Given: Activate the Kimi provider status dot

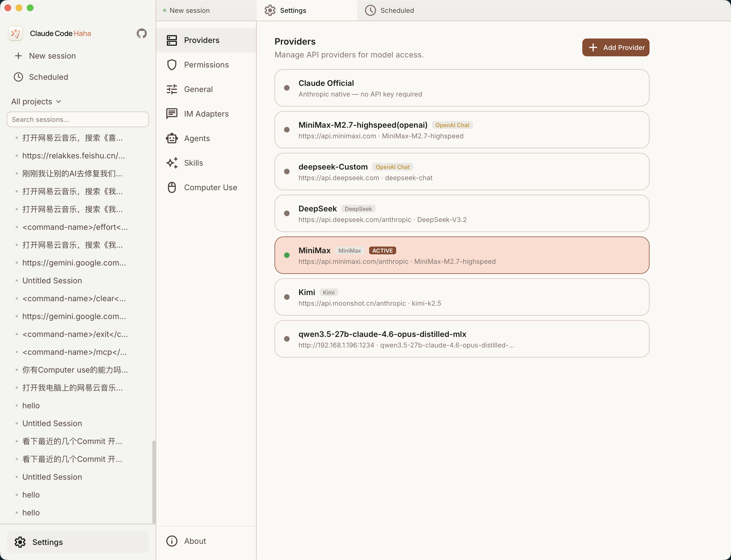Looking at the screenshot, I should pyautogui.click(x=287, y=297).
